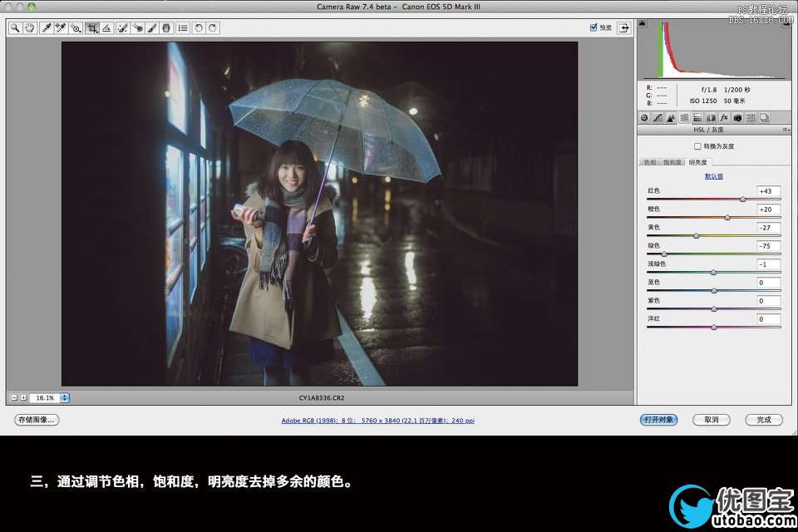
Task: Click the 绿色 green luminance slider handle
Action: [663, 254]
